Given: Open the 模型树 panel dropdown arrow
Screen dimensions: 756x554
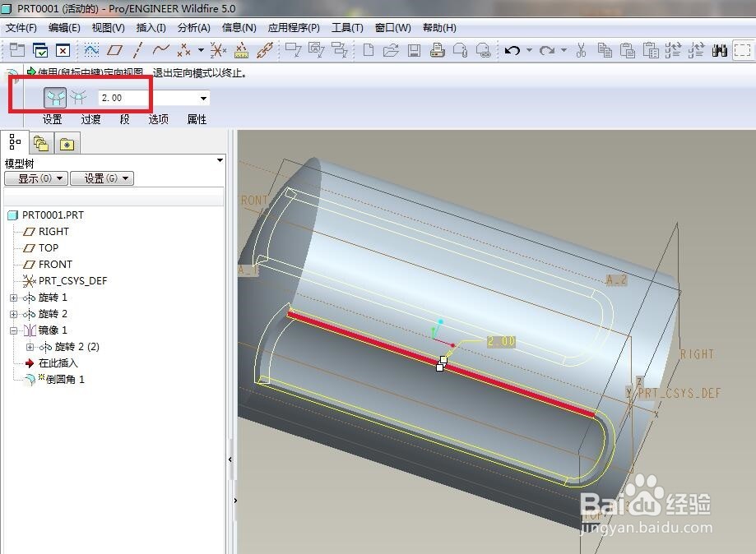Looking at the screenshot, I should tap(220, 160).
